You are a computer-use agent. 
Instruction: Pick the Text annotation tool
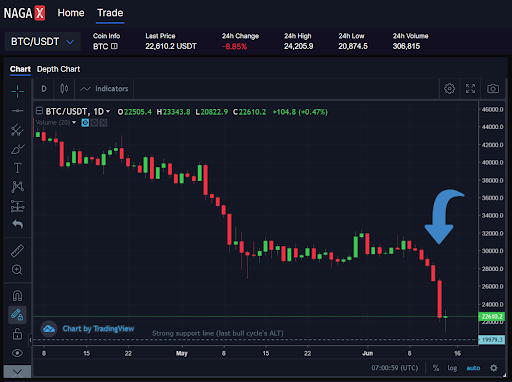point(17,168)
